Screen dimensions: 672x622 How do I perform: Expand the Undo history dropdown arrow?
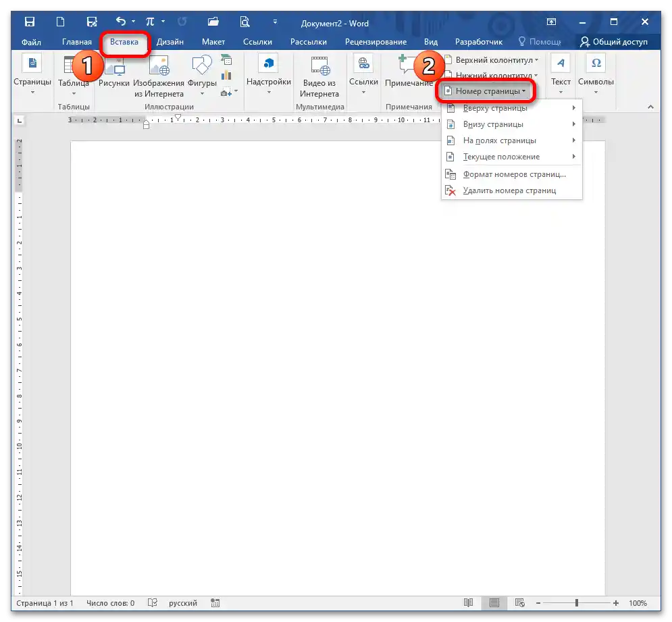[x=133, y=21]
